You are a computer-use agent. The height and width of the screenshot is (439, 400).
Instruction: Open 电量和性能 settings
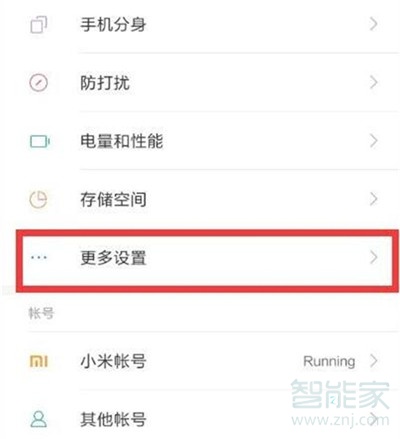click(200, 141)
